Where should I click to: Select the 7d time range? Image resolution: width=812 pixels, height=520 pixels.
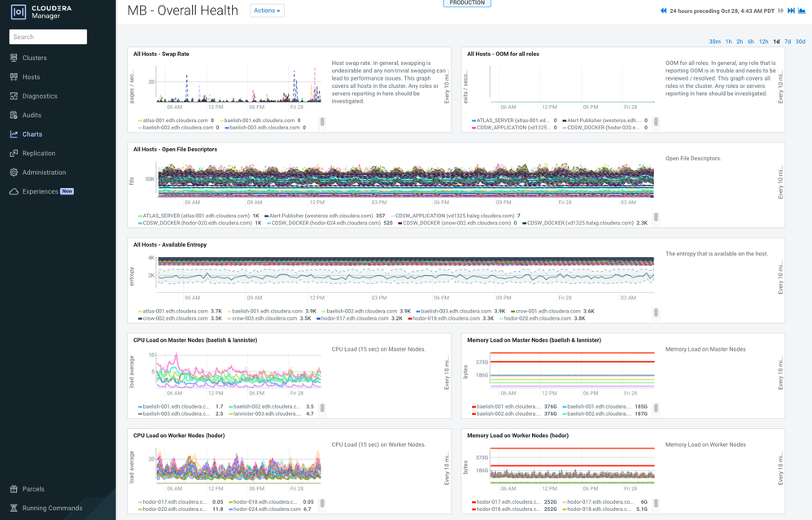[788, 42]
